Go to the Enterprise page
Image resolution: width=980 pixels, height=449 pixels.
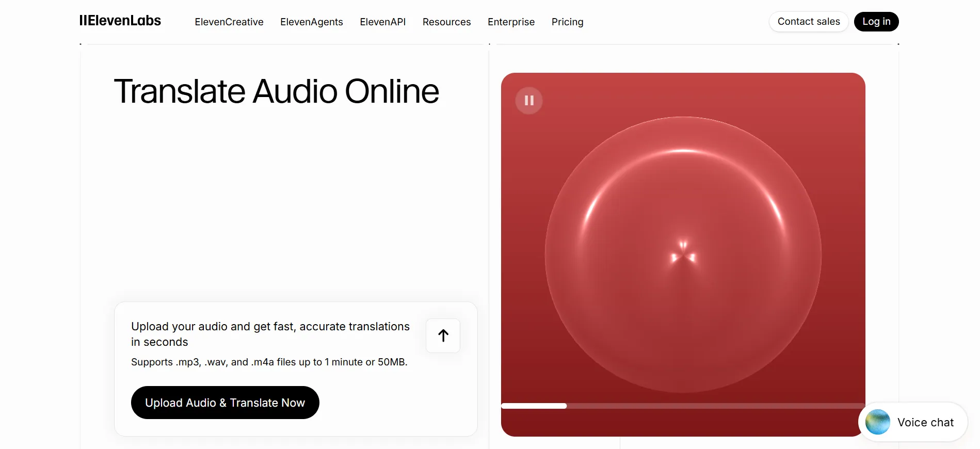pyautogui.click(x=511, y=22)
